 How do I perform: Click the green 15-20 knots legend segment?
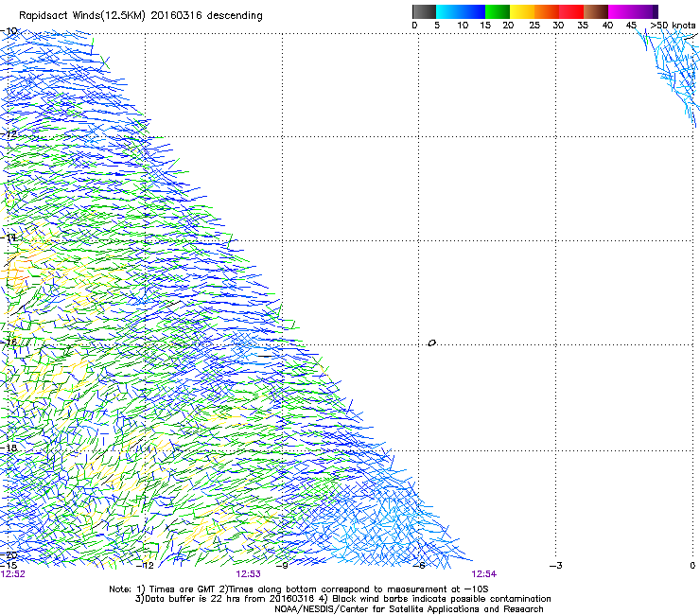point(498,11)
